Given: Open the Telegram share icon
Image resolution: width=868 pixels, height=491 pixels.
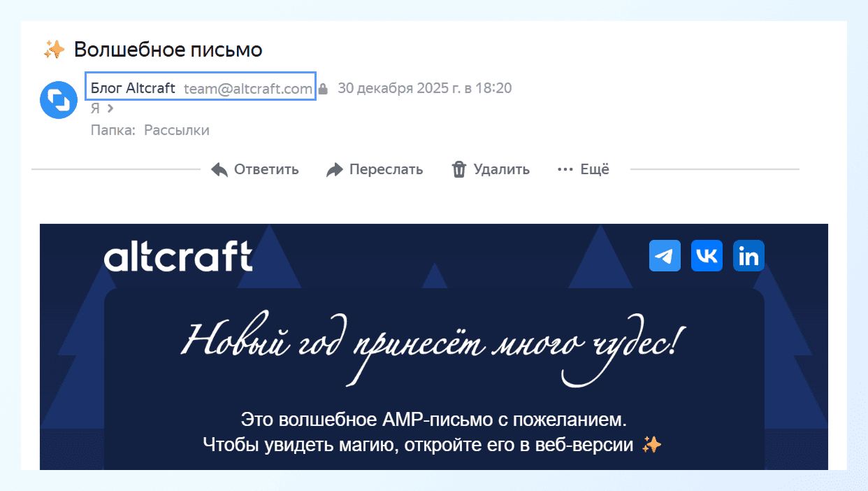Looking at the screenshot, I should (664, 256).
